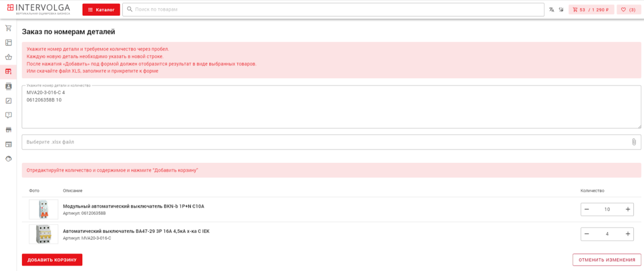
Task: Click the edit note icon in sidebar
Action: pos(9,101)
